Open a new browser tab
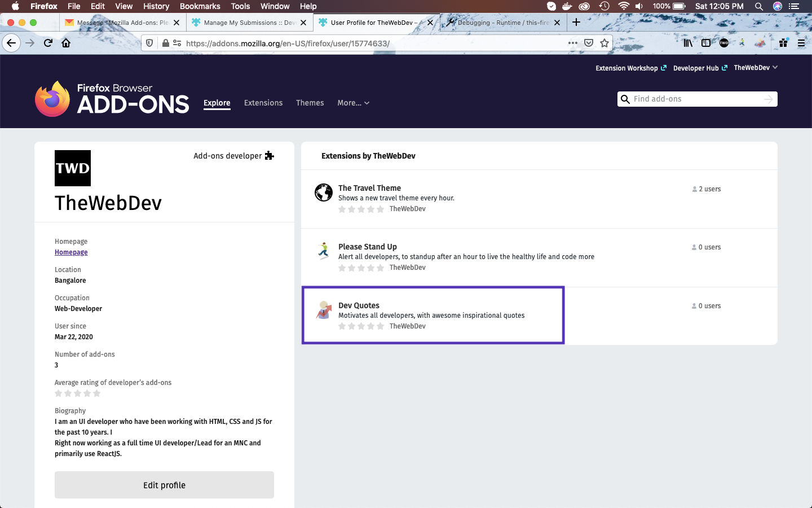 point(576,22)
